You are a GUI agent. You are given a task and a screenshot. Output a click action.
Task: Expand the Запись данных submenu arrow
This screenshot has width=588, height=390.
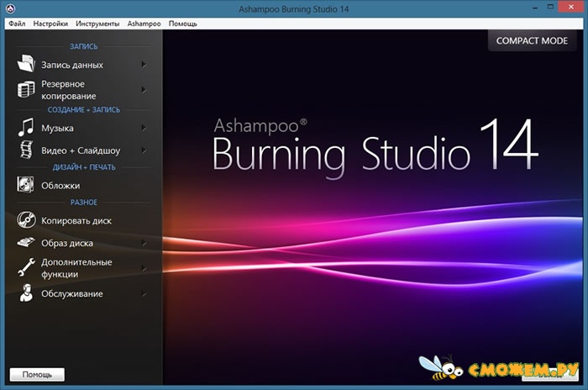(144, 64)
